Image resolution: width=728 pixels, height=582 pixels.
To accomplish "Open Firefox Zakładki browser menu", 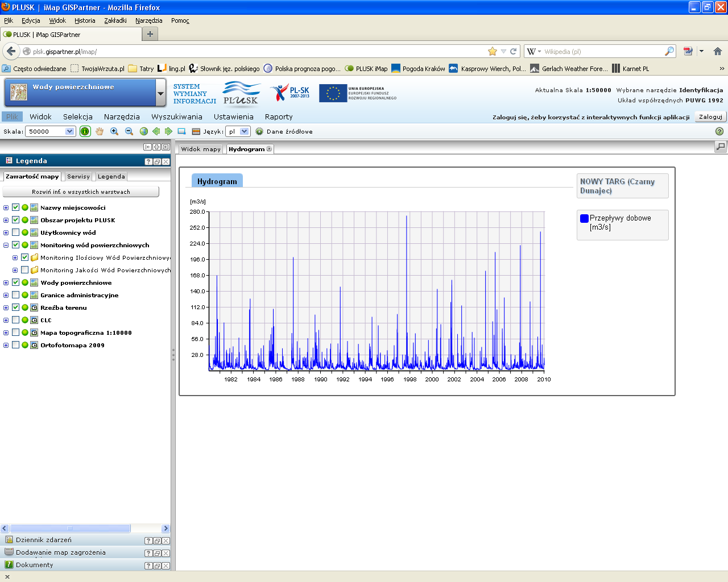I will (115, 20).
